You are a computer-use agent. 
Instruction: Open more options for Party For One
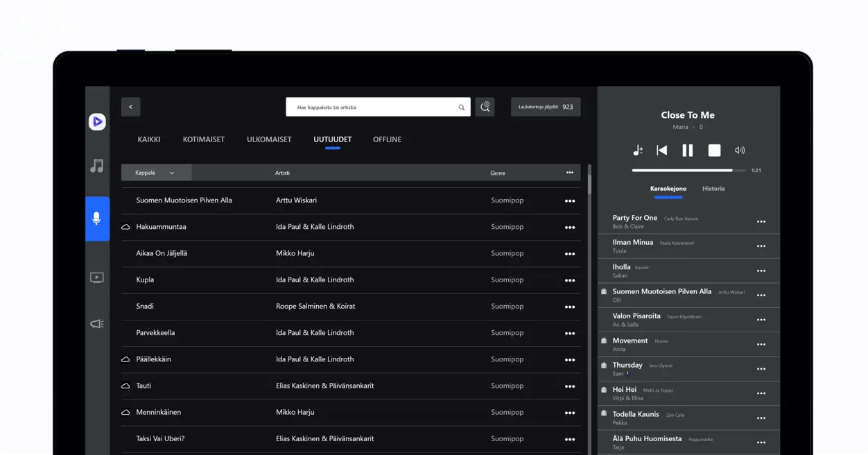(761, 222)
